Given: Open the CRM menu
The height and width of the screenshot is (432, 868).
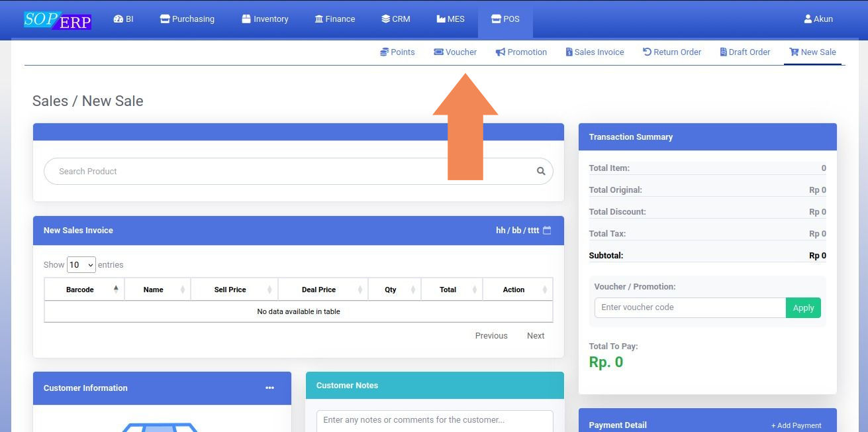Looking at the screenshot, I should (x=396, y=19).
